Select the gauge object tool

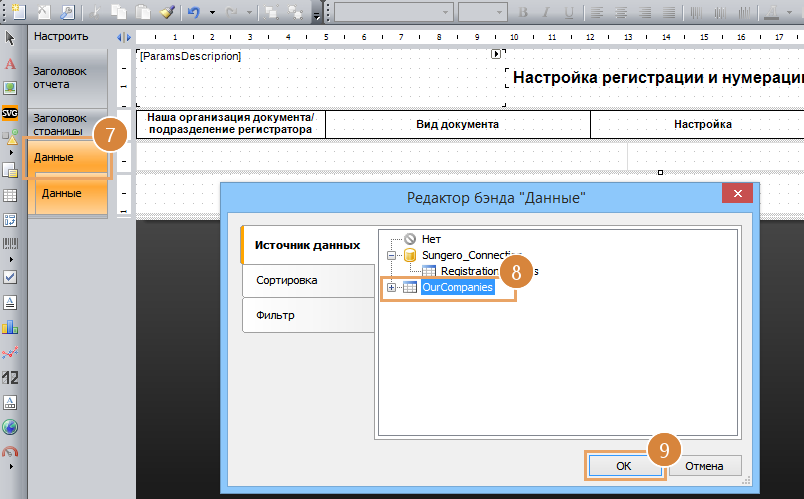(10, 453)
